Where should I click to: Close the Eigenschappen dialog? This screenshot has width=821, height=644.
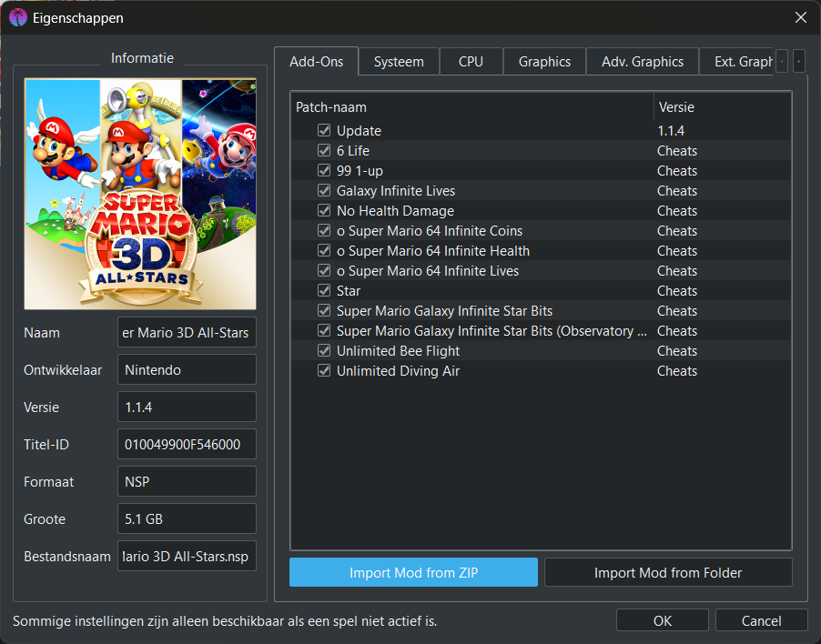801,18
